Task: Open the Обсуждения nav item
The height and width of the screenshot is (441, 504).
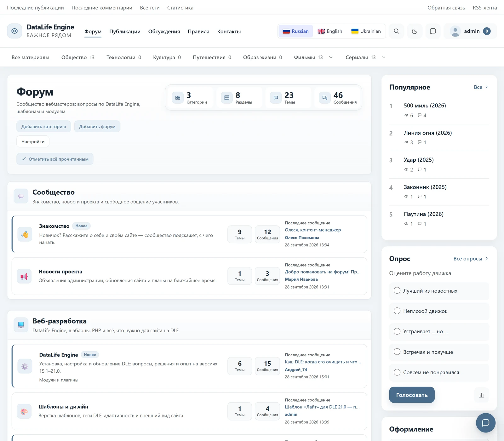Action: pos(164,31)
